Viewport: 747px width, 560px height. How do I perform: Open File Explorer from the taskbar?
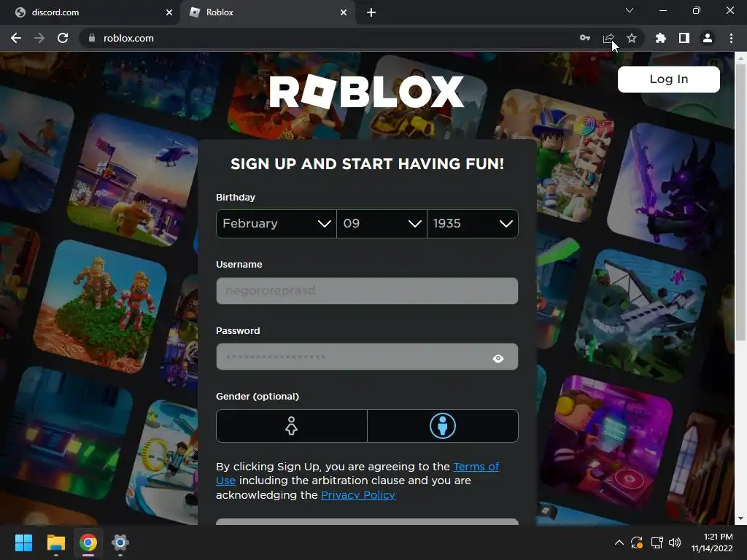(55, 542)
